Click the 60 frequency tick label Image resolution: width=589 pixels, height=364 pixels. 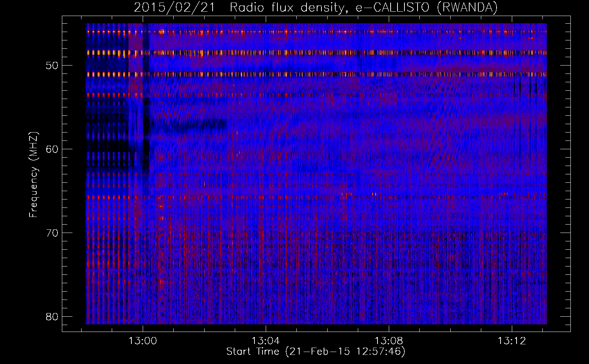click(x=52, y=149)
